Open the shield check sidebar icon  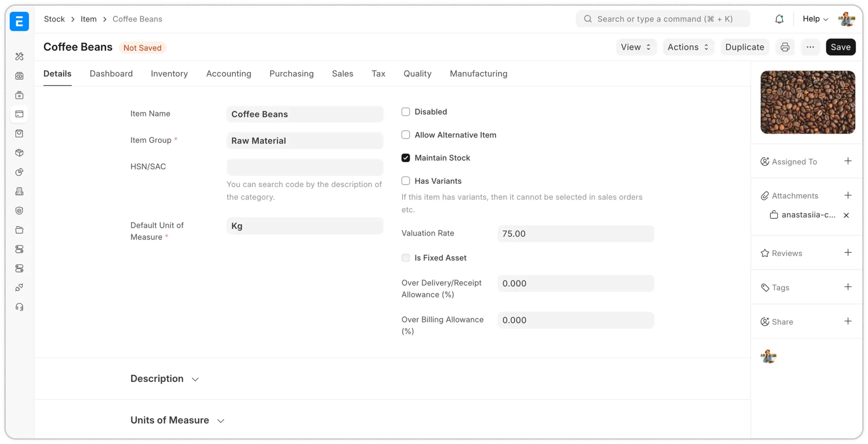pyautogui.click(x=19, y=211)
